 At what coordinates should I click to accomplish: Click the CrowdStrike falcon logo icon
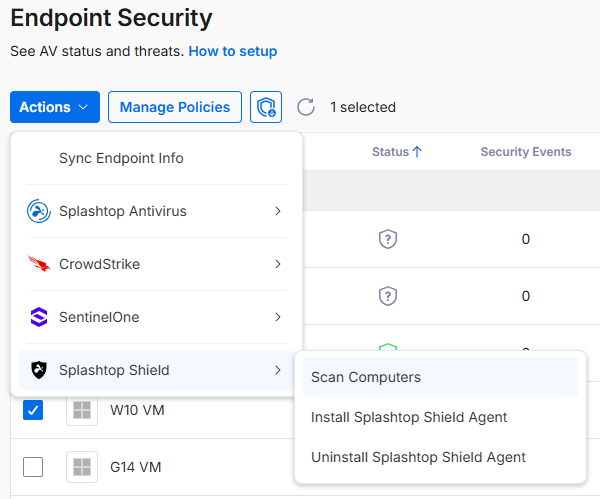[x=39, y=264]
